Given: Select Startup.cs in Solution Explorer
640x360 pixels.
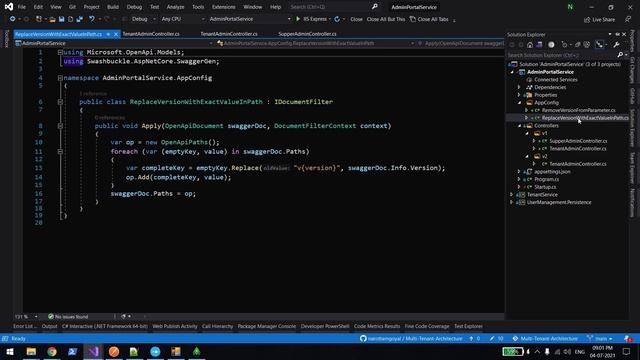Looking at the screenshot, I should (x=545, y=187).
